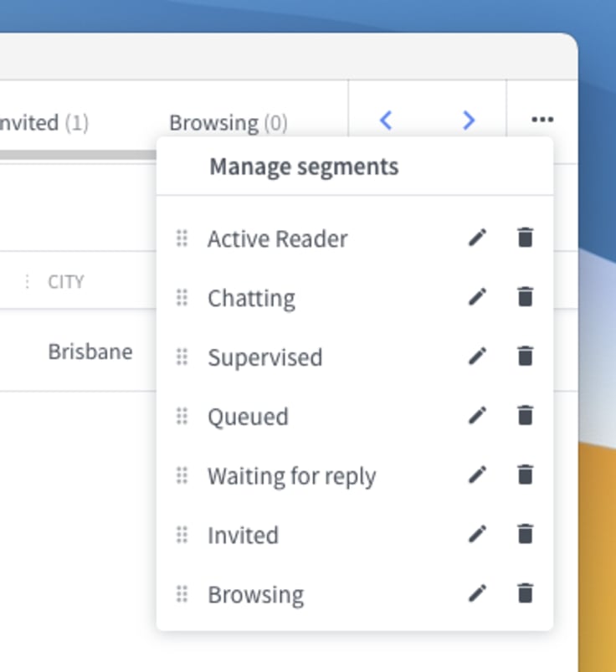Click drag handle of Queued row

[182, 416]
